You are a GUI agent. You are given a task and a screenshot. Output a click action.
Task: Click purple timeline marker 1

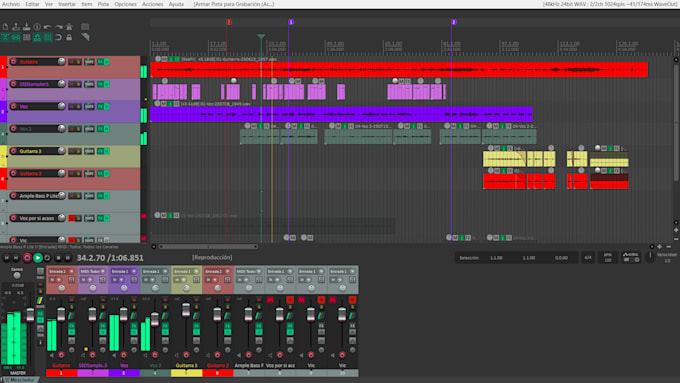pyautogui.click(x=291, y=22)
